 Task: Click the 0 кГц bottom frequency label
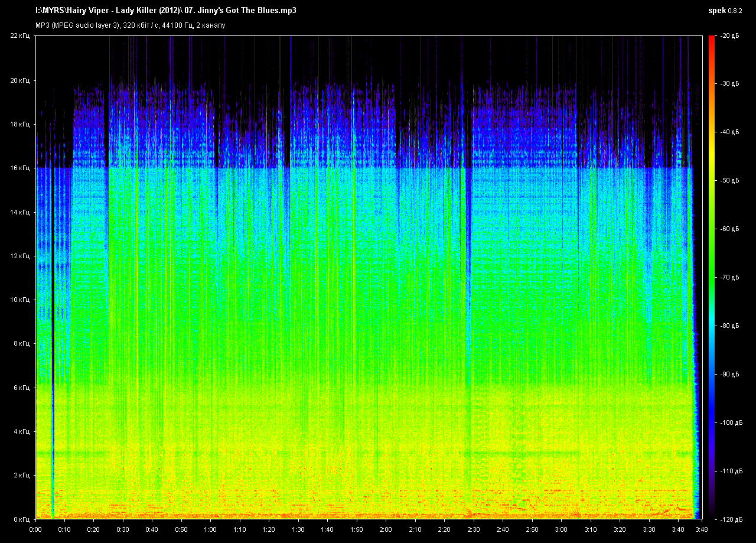[22, 519]
